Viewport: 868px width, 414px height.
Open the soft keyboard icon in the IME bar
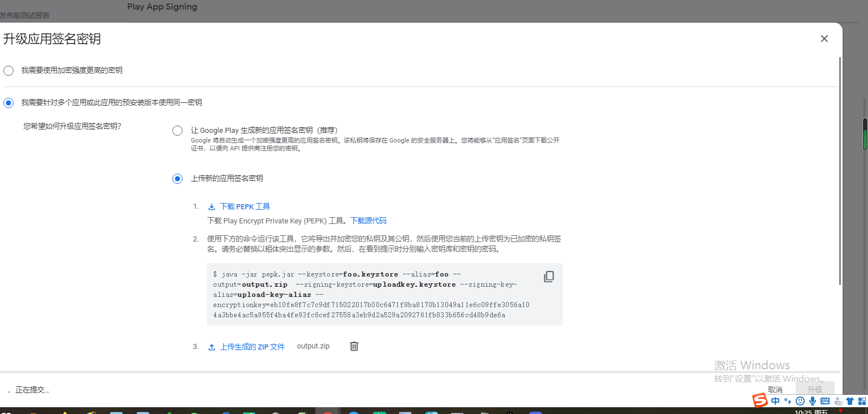tap(824, 401)
